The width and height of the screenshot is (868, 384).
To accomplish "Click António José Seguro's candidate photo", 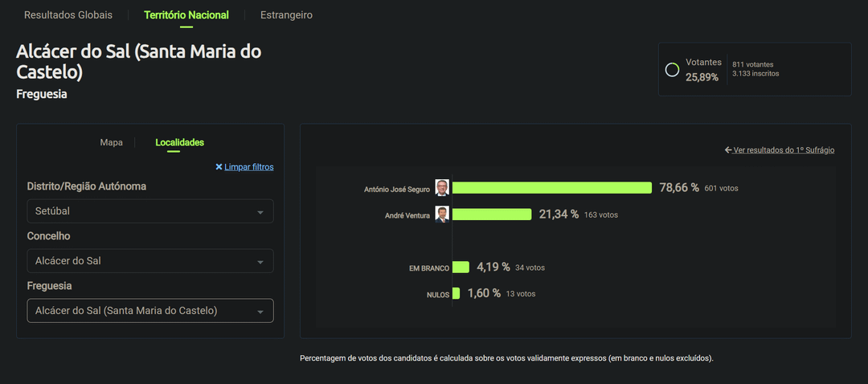I will click(x=442, y=188).
